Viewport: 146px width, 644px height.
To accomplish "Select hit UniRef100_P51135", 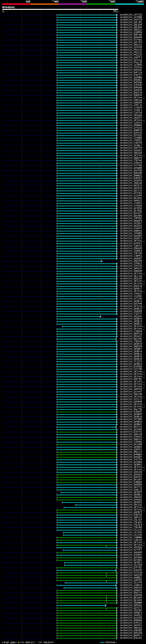I will [x=131, y=63].
